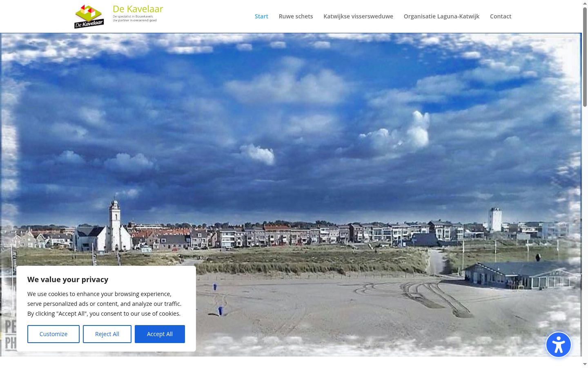The image size is (588, 368).
Task: Click the "We value your privacy" heading
Action: tap(68, 279)
